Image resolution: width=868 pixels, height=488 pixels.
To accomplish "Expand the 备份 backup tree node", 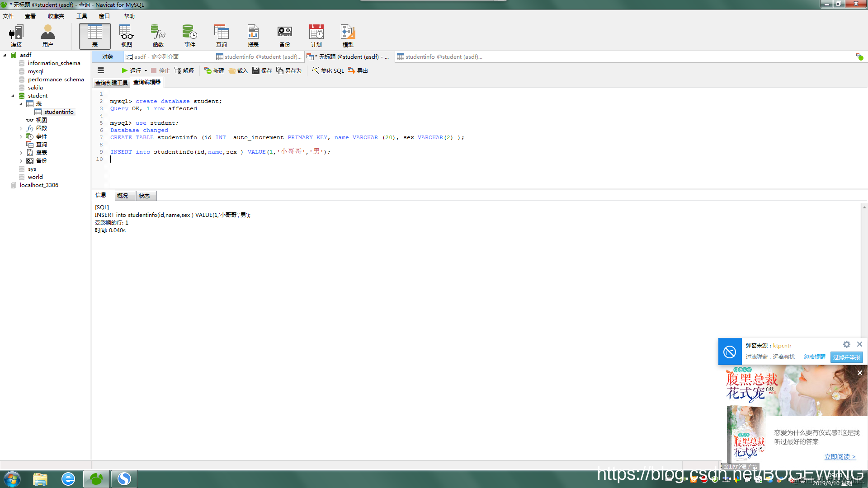I will click(21, 161).
